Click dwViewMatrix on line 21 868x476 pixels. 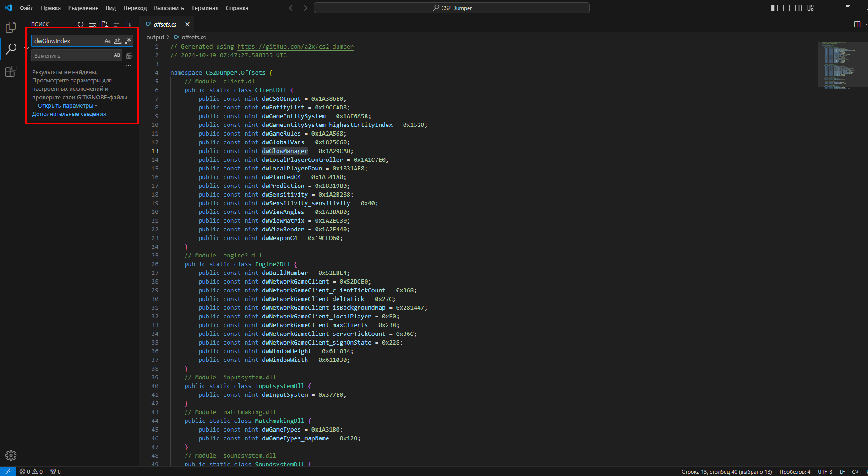(283, 221)
